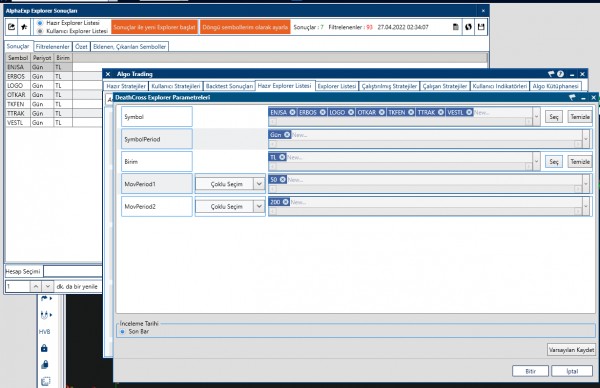The width and height of the screenshot is (600, 388).
Task: Click horizontal scrollbar under Symbol tags
Action: [x=400, y=122]
